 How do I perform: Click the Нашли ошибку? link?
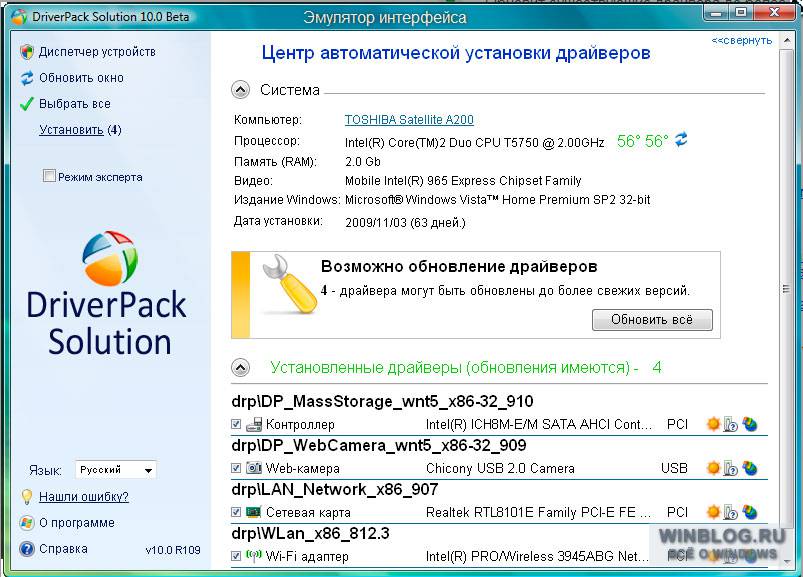coord(84,497)
